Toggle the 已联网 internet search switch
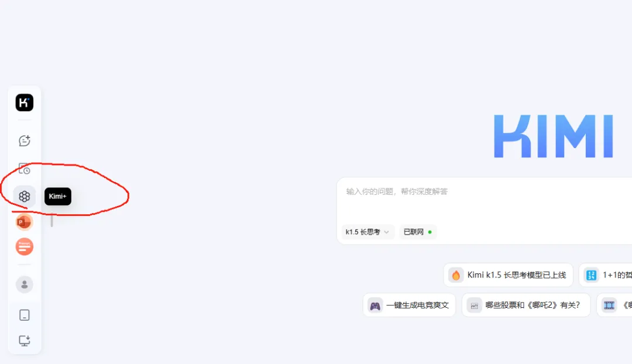 [x=418, y=232]
